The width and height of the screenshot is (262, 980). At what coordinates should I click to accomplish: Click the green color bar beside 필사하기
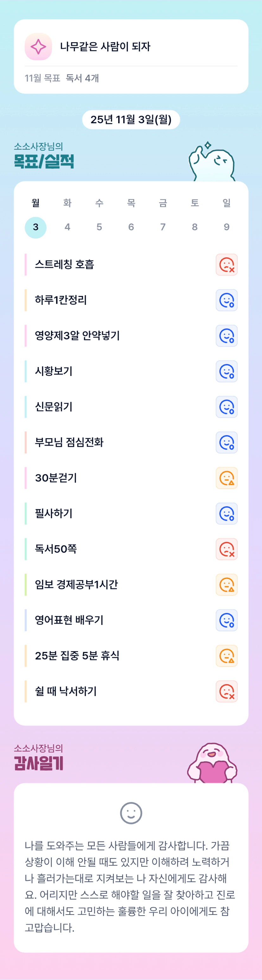pyautogui.click(x=26, y=513)
